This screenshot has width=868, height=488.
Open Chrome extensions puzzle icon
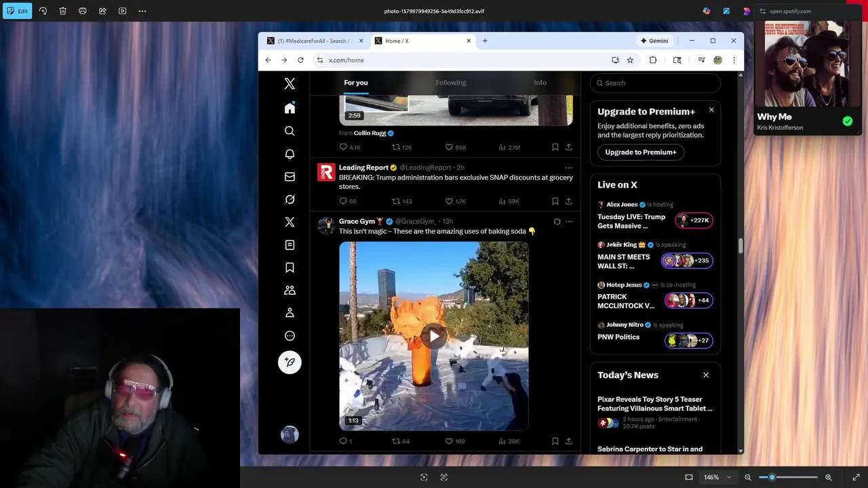click(653, 60)
